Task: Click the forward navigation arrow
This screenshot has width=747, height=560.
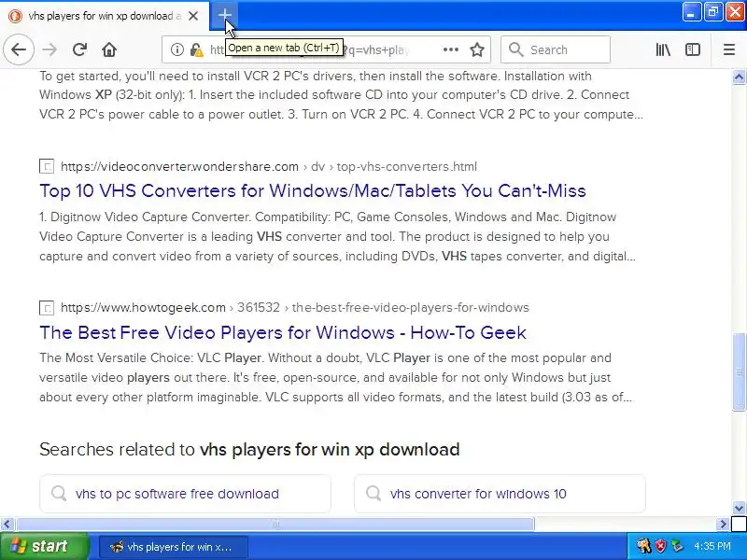Action: (x=49, y=49)
